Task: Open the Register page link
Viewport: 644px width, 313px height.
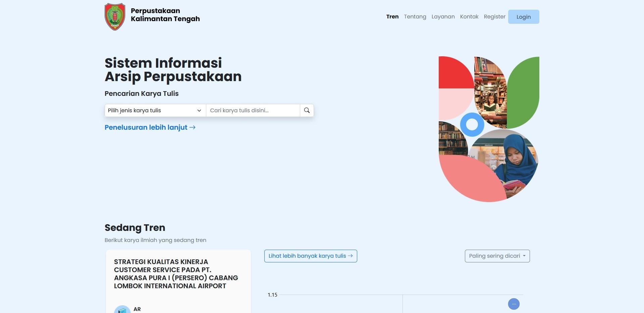Action: [494, 17]
